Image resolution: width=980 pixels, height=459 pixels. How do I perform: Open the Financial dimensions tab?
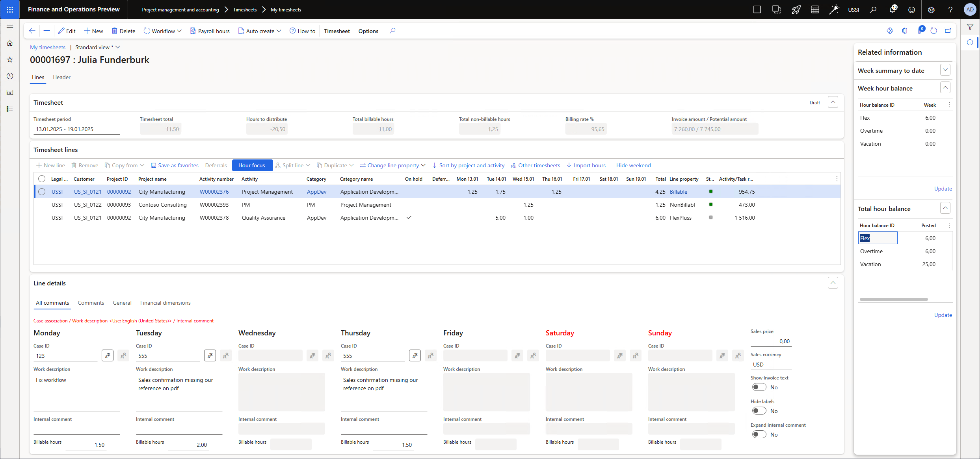pos(165,303)
